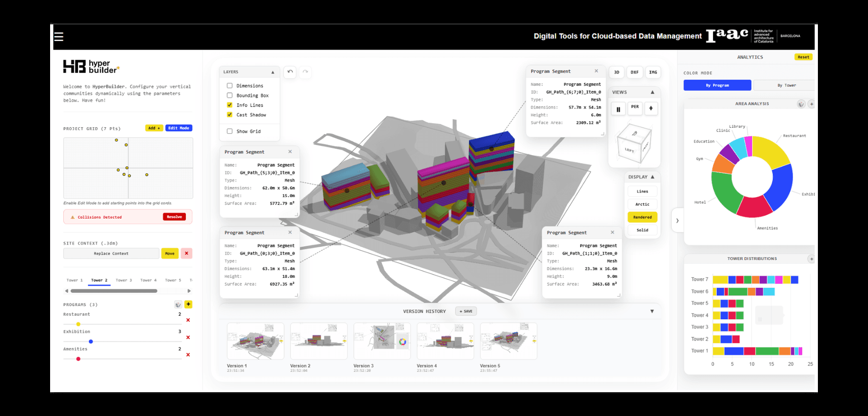Image resolution: width=868 pixels, height=416 pixels.
Task: Click Resolve for detected collisions
Action: 174,217
